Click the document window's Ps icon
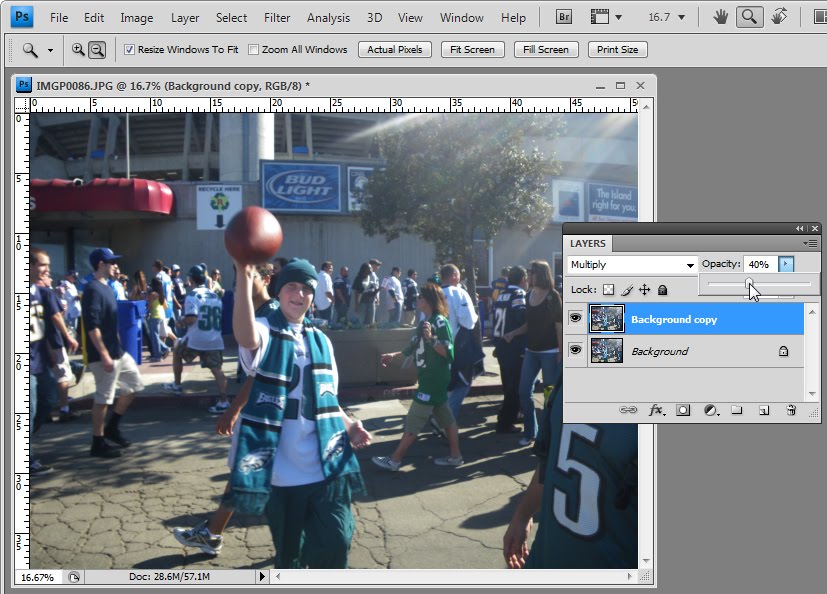Viewport: 827px width, 594px height. 23,85
